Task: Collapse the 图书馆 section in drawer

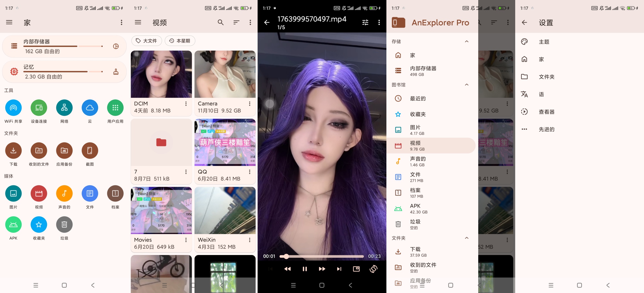Action: 467,85
